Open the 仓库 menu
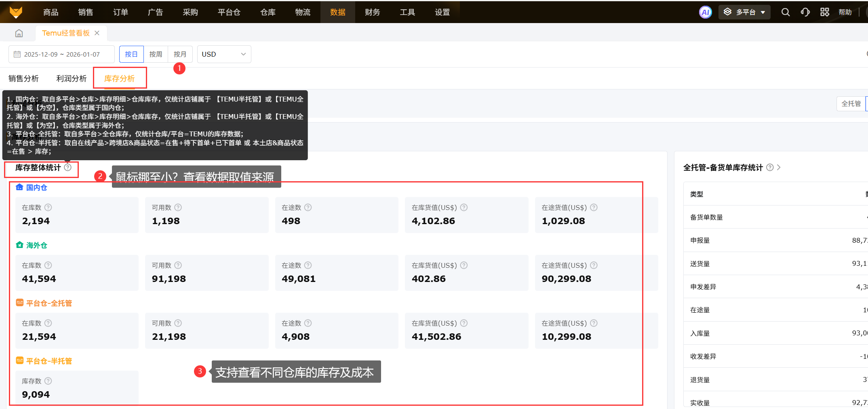Viewport: 868px width, 409px height. (268, 12)
